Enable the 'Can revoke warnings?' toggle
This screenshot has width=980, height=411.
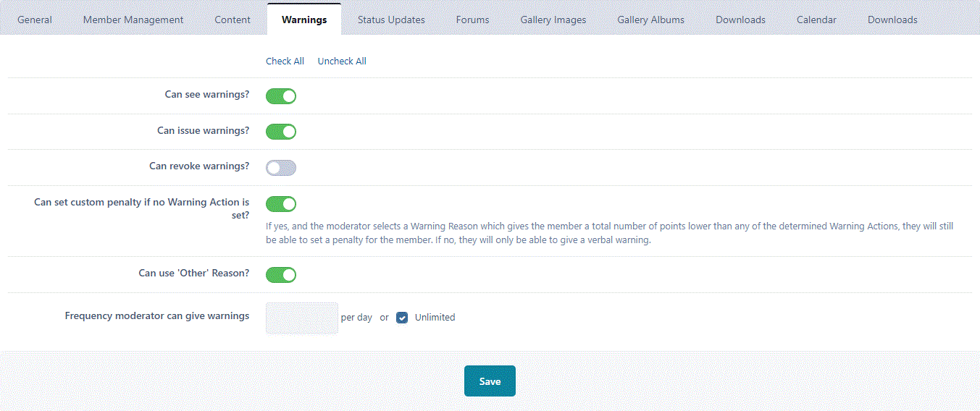point(281,168)
